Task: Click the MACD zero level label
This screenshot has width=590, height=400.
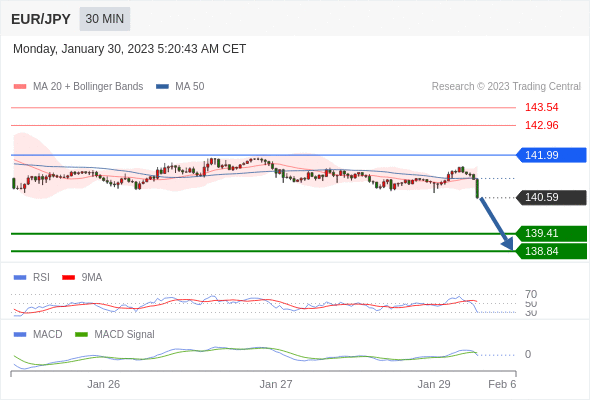Action: click(x=528, y=354)
